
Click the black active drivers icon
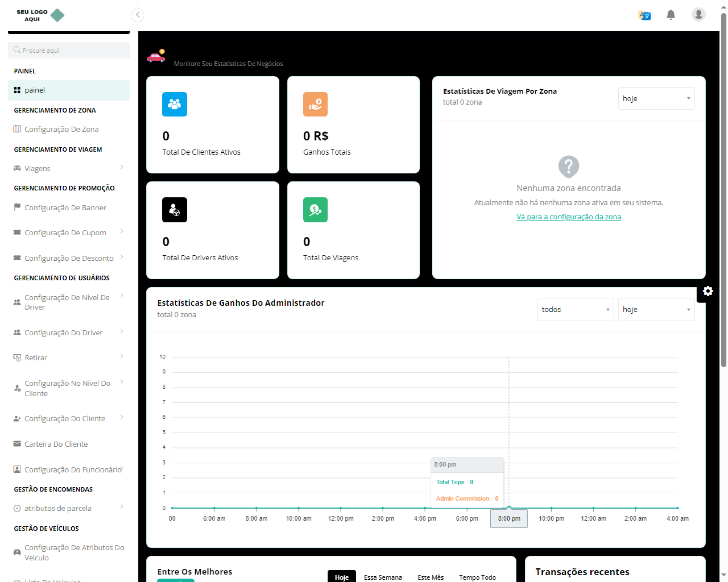[x=174, y=210]
